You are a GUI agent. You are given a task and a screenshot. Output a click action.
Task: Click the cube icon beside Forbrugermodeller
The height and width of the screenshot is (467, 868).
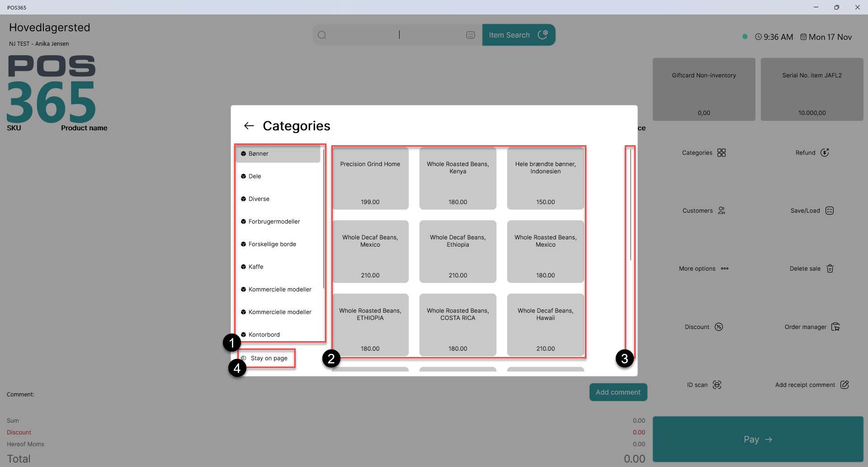pyautogui.click(x=243, y=221)
